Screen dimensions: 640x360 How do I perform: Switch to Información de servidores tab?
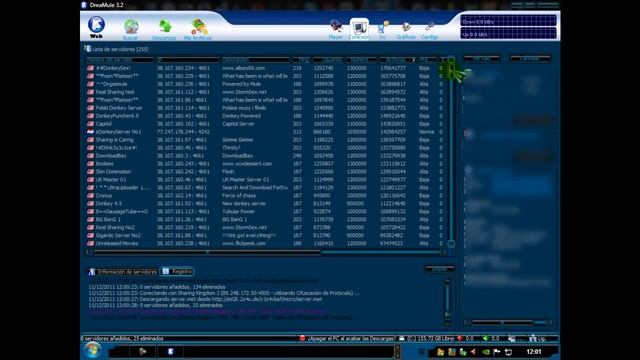[123, 271]
